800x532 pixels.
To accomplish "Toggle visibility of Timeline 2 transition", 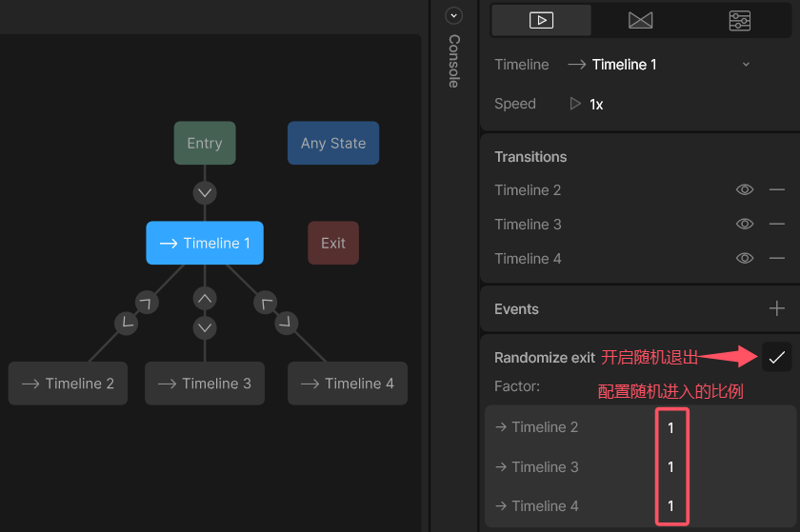I will pos(745,189).
